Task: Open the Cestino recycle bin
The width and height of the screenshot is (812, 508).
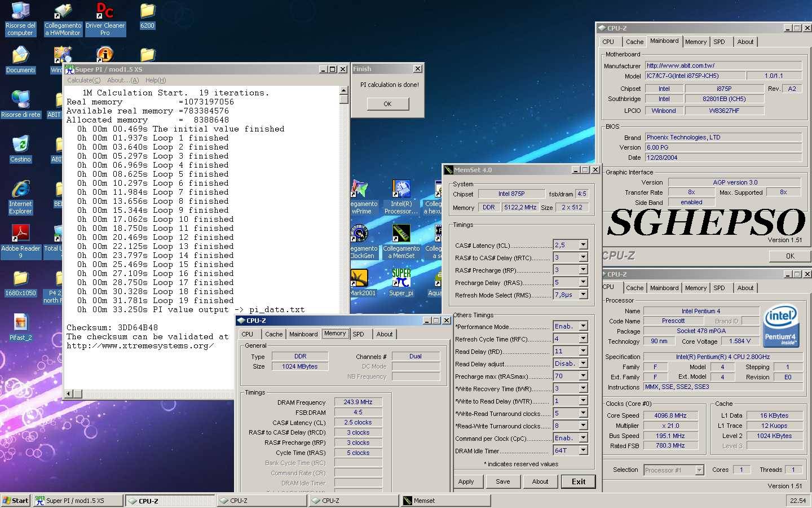Action: click(x=20, y=149)
